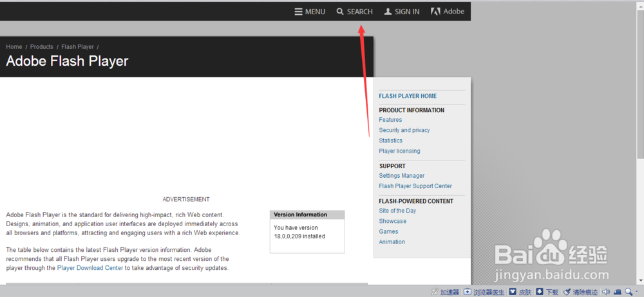Open Games sidebar link
This screenshot has width=644, height=297.
coord(388,232)
